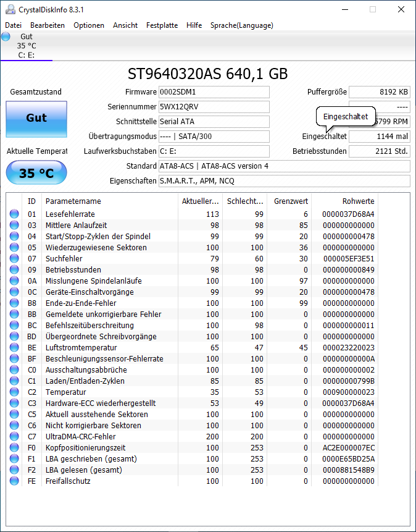This screenshot has width=416, height=532.
Task: Select the C: E: disk tab
Action: 27,46
